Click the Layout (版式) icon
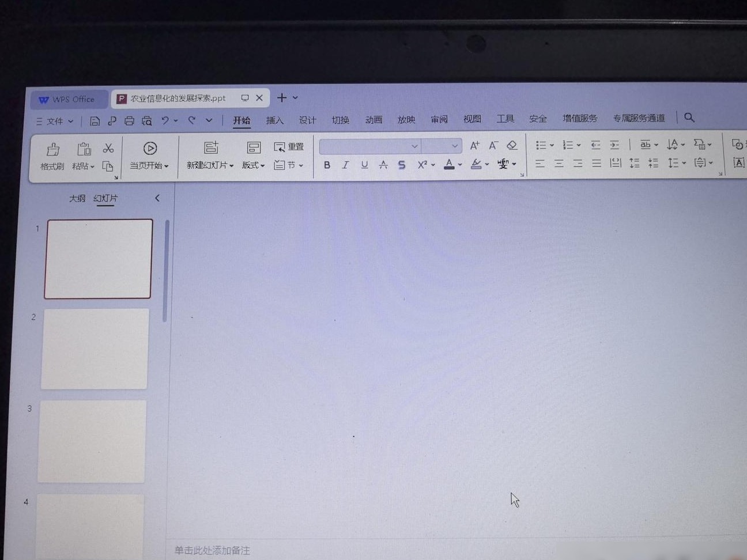The height and width of the screenshot is (560, 747). [x=254, y=147]
